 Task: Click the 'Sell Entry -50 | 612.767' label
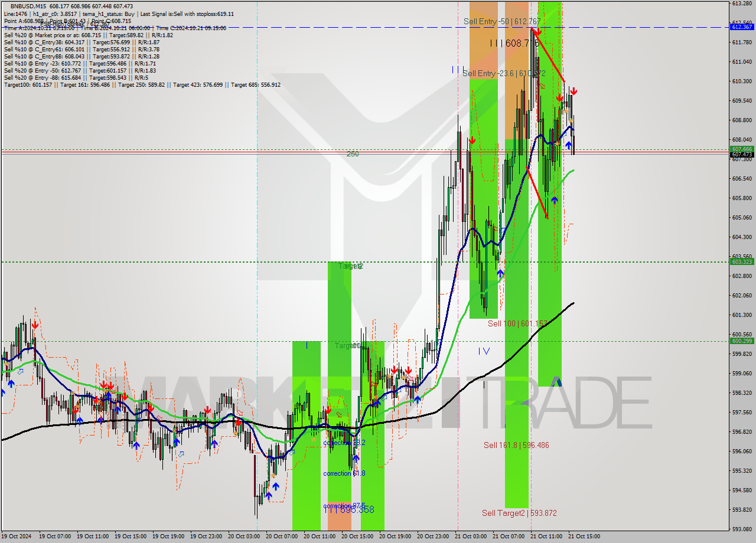pos(502,21)
